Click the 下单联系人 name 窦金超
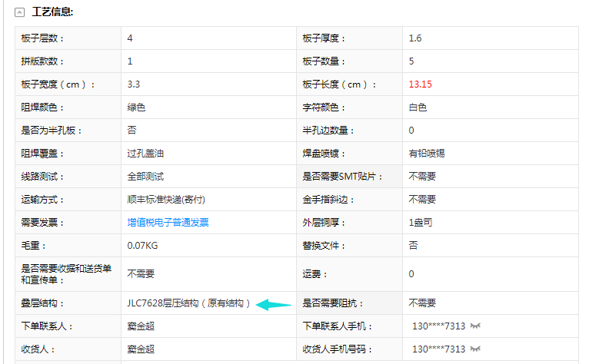This screenshot has height=364, width=589. pyautogui.click(x=141, y=326)
